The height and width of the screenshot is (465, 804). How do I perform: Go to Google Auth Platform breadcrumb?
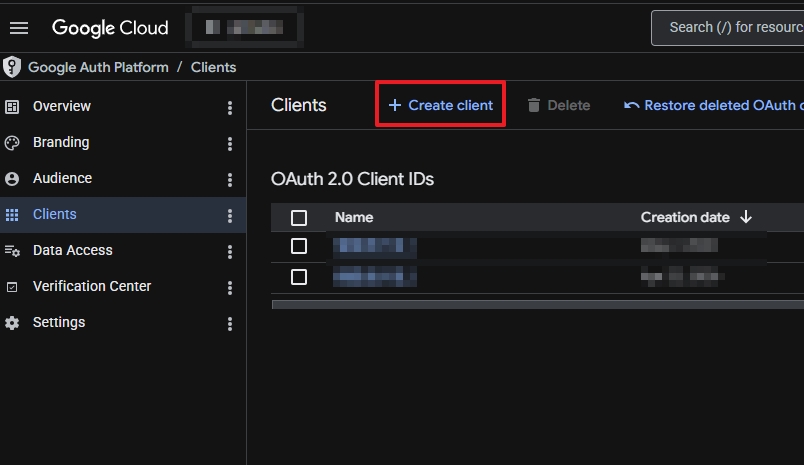tap(98, 67)
